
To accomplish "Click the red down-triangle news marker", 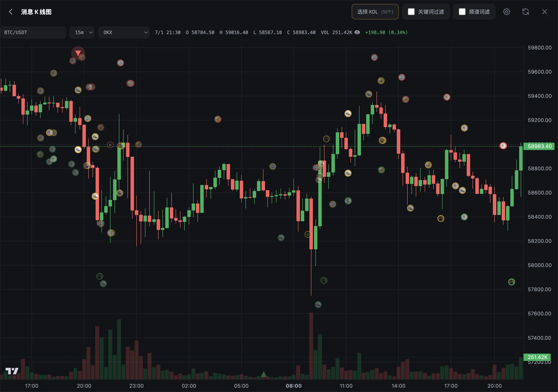I will (78, 53).
